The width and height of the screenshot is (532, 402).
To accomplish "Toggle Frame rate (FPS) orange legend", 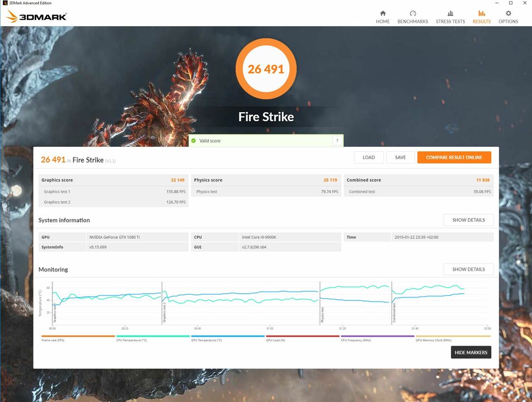I will coord(78,338).
